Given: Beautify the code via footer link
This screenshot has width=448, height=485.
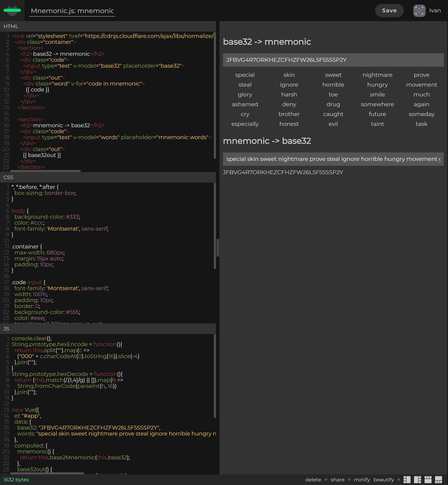Looking at the screenshot, I should tap(383, 480).
